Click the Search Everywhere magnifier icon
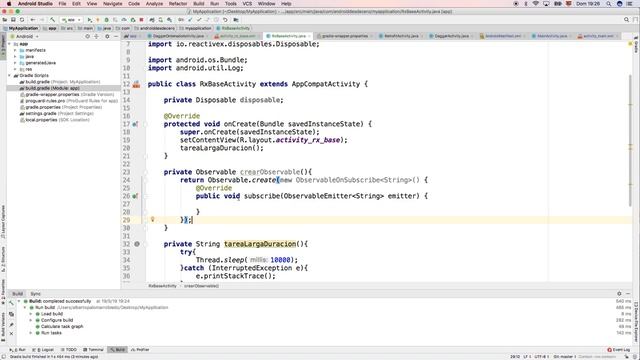The image size is (640, 360). pos(626,20)
